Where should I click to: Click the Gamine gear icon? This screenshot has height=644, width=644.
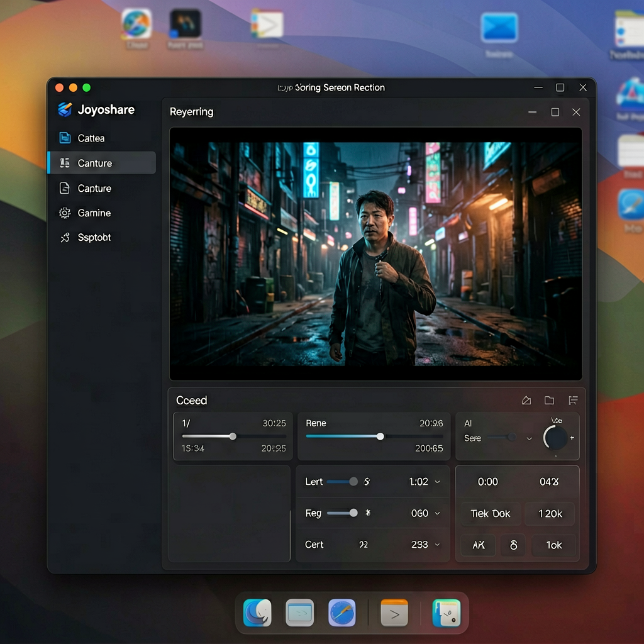(x=65, y=213)
